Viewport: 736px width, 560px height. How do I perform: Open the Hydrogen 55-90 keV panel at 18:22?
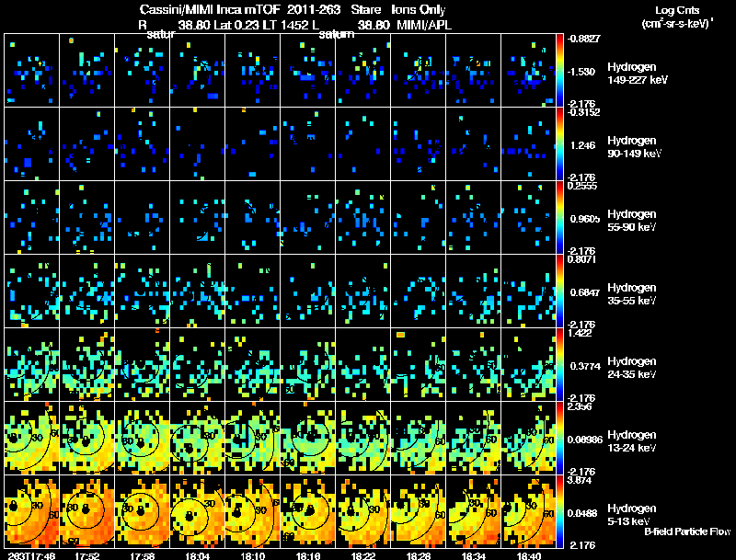(363, 218)
